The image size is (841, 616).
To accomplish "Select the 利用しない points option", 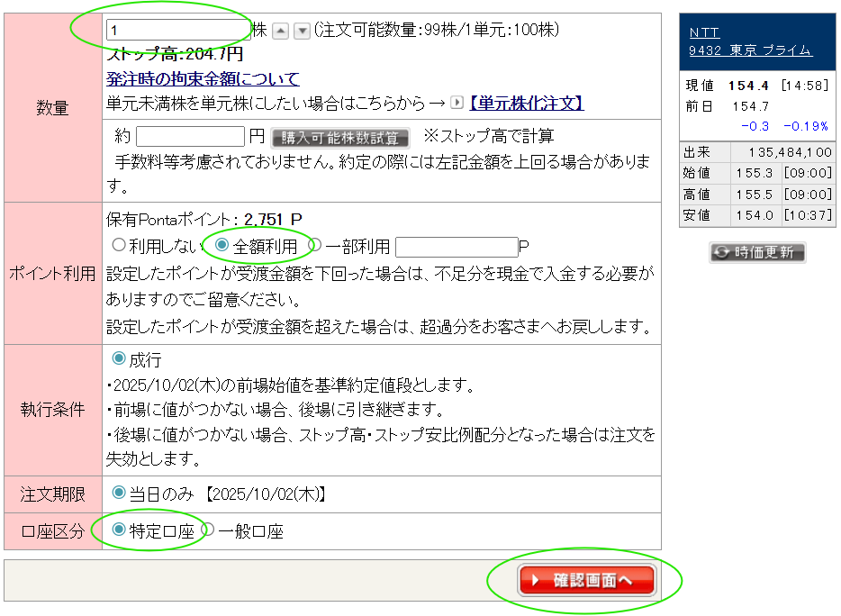I will point(118,246).
